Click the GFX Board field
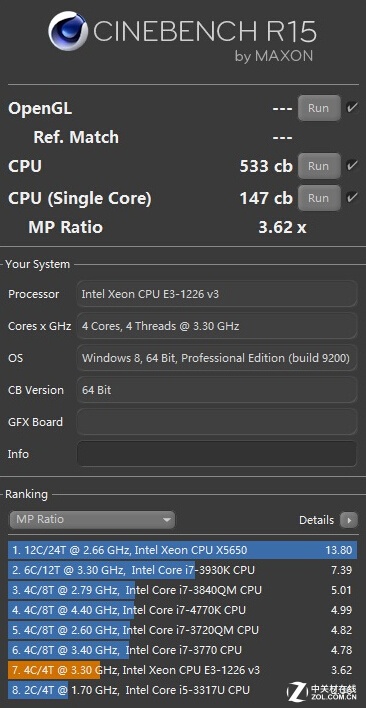 (217, 422)
